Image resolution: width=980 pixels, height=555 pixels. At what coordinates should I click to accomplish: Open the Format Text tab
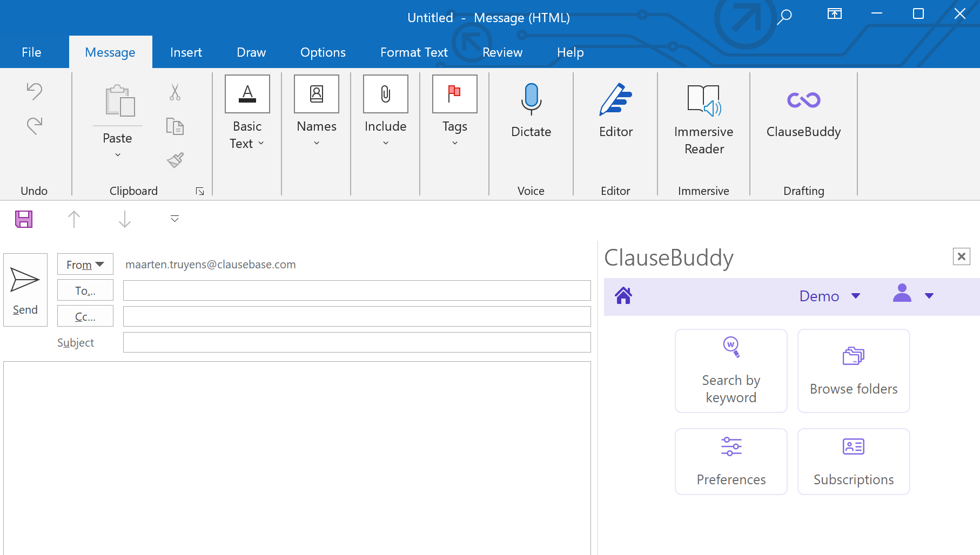(x=414, y=52)
